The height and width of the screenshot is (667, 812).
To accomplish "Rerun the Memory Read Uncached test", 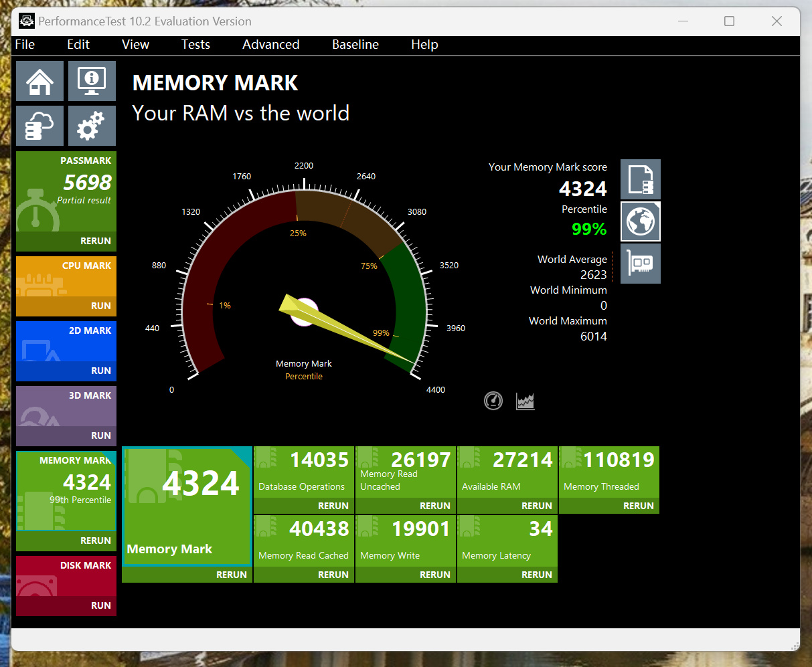I will 406,506.
